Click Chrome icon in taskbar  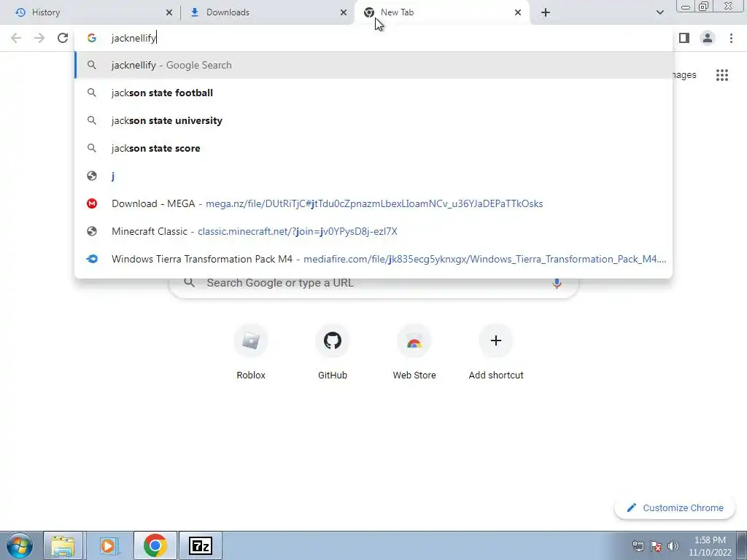coord(155,545)
